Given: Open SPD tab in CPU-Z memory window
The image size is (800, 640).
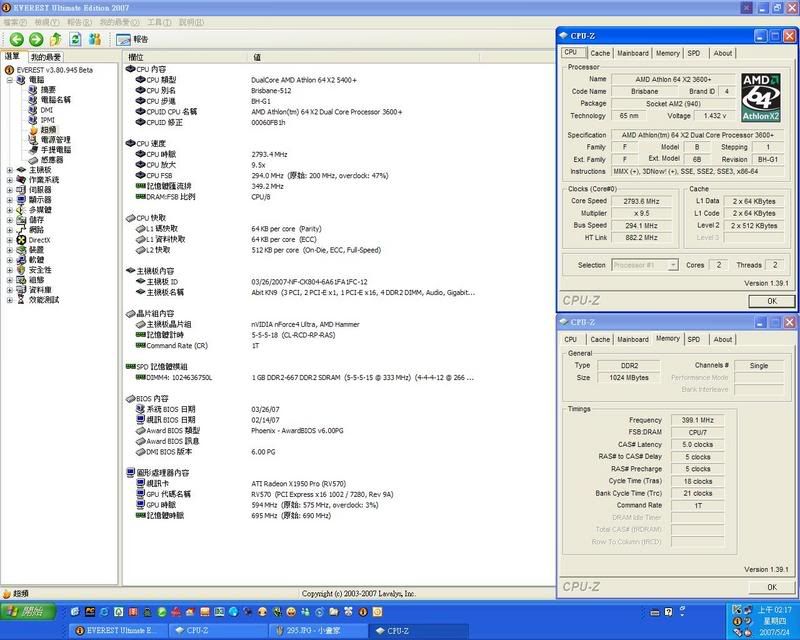Looking at the screenshot, I should pos(693,339).
